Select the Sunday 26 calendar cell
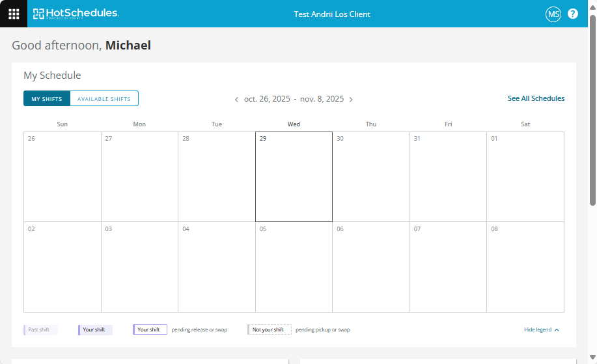The height and width of the screenshot is (364, 597). tap(62, 177)
